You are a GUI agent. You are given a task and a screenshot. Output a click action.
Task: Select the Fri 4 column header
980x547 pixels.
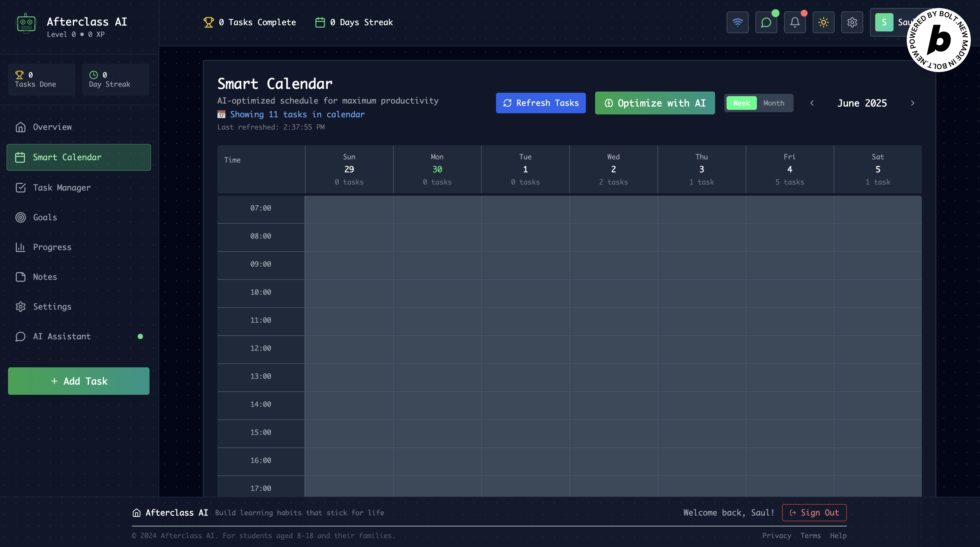pyautogui.click(x=789, y=169)
